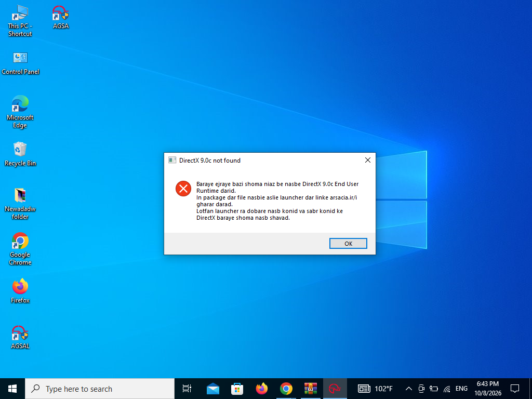Open Firefox from the taskbar

(262, 389)
